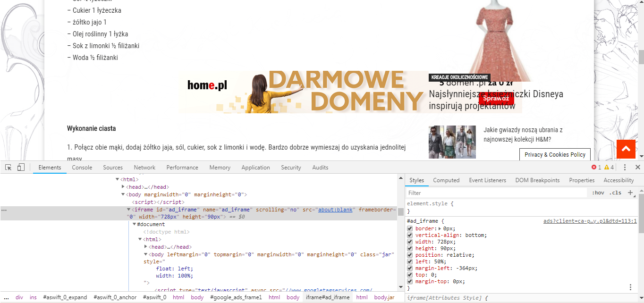Open the Disney princesses article headline

(x=496, y=100)
